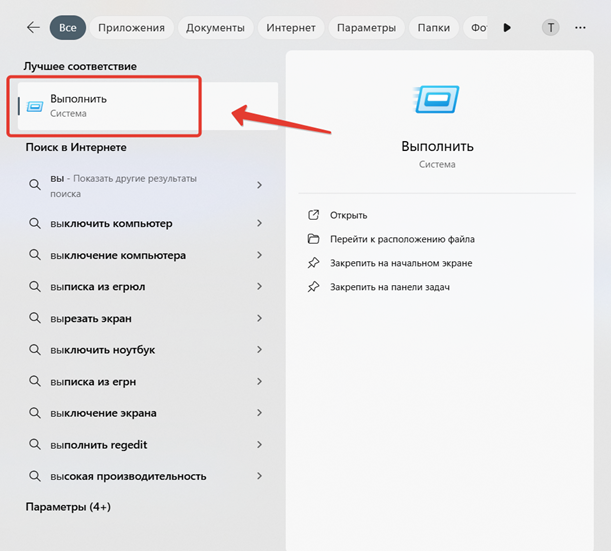Expand the 'вырезать экран' suggestion chevron

260,318
